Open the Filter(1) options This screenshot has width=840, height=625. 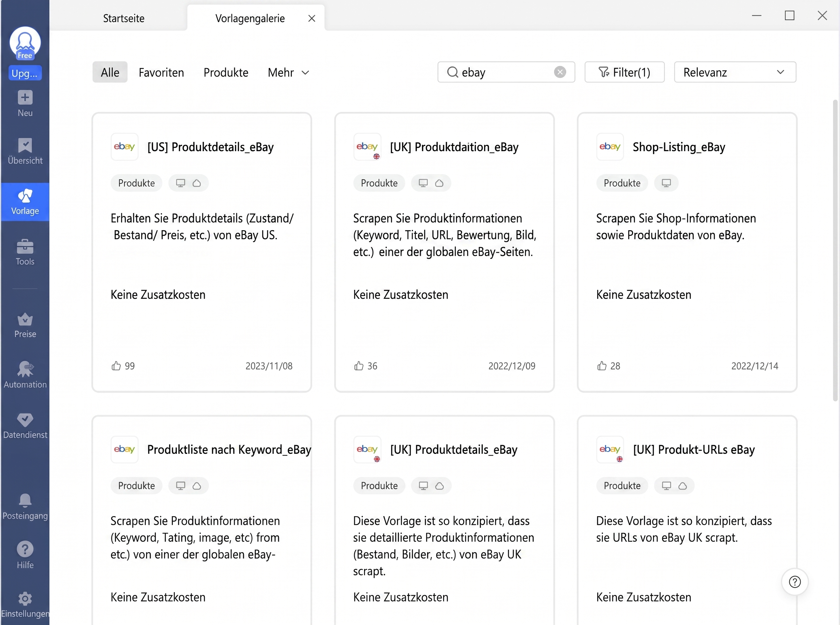pos(624,72)
